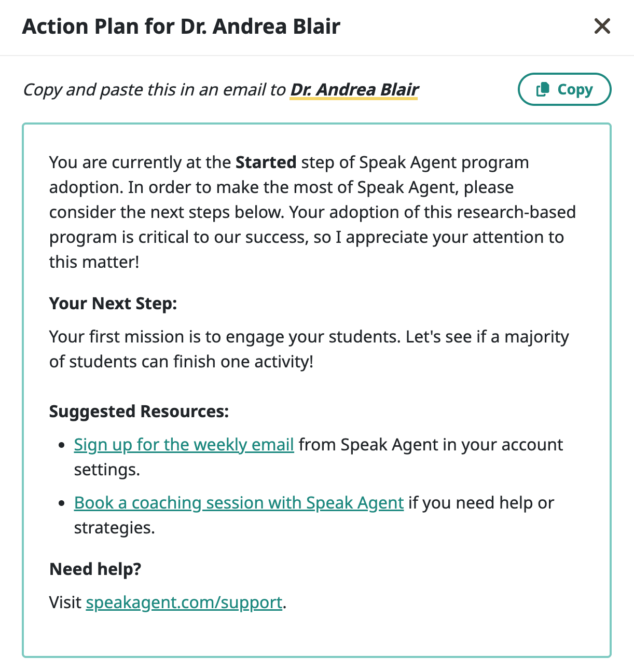Select the 'Need help?' heading
Image resolution: width=634 pixels, height=672 pixels.
(94, 569)
